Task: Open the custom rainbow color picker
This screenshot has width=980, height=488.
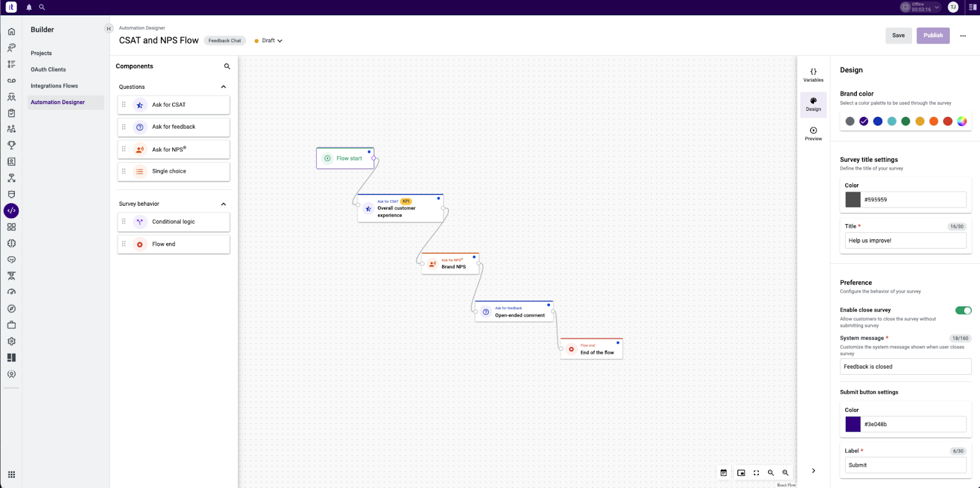Action: [x=962, y=121]
